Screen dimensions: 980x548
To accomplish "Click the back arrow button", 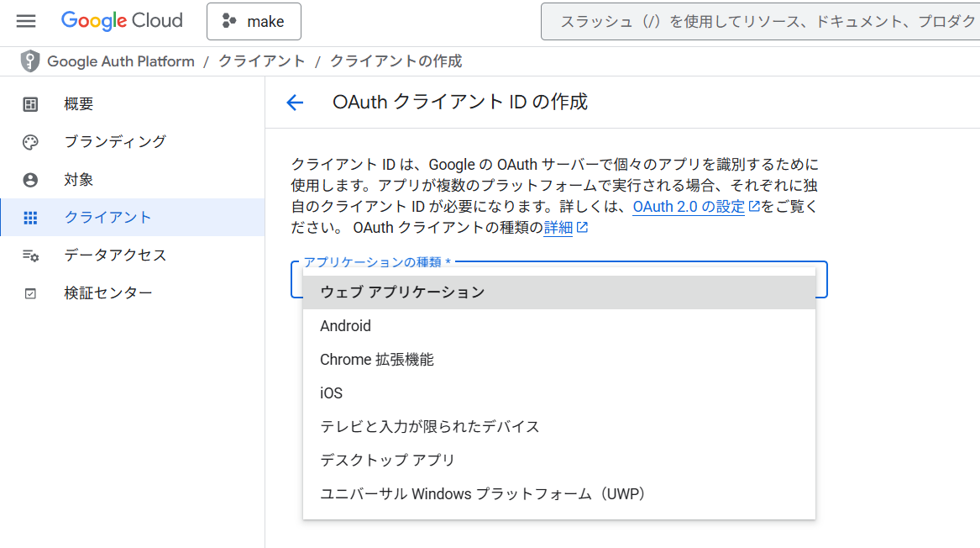I will tap(295, 102).
